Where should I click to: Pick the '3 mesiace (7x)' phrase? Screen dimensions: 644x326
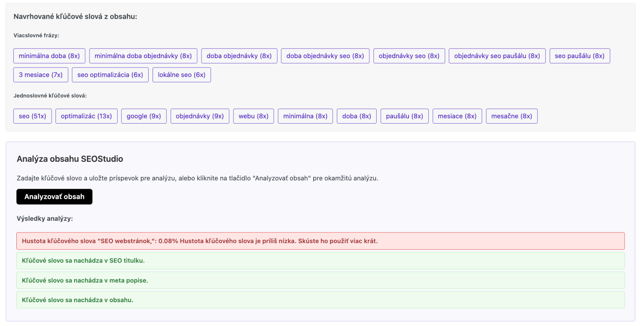point(41,75)
